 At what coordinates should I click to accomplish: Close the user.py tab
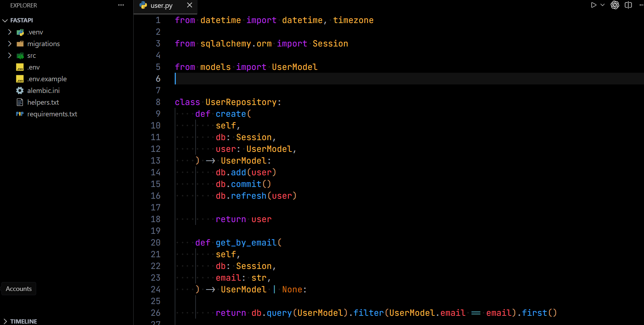(x=190, y=5)
